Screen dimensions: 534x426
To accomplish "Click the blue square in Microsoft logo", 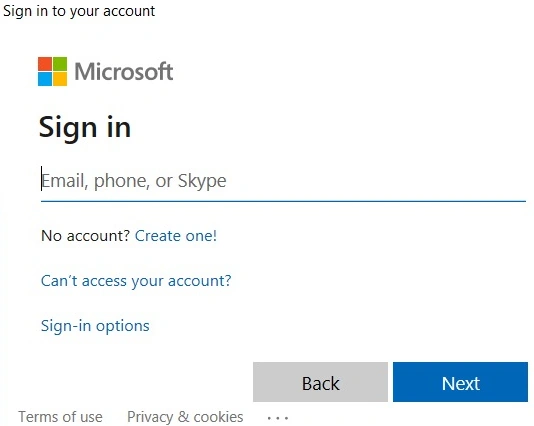I will (x=45, y=79).
